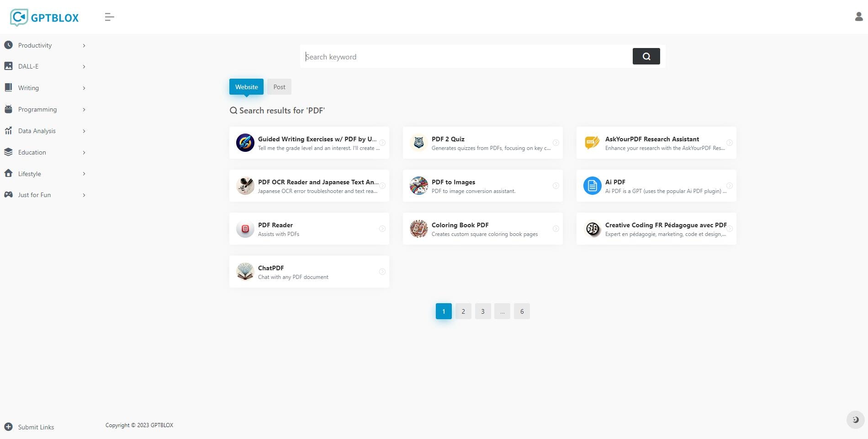
Task: Click the ChatPDF book avatar icon
Action: pos(245,272)
